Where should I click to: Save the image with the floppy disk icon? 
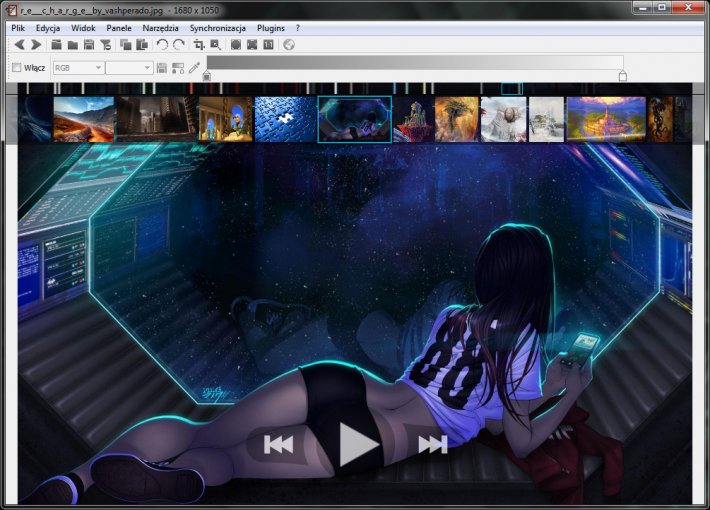(89, 44)
